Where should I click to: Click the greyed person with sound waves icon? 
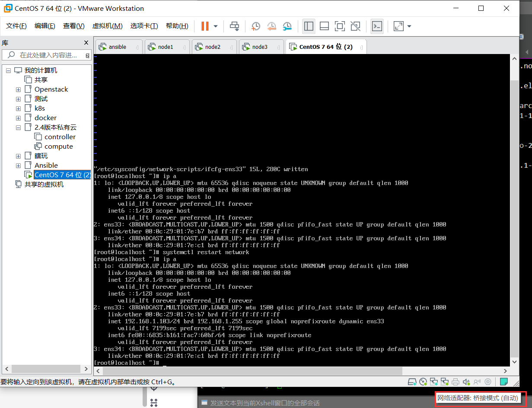coord(477,382)
